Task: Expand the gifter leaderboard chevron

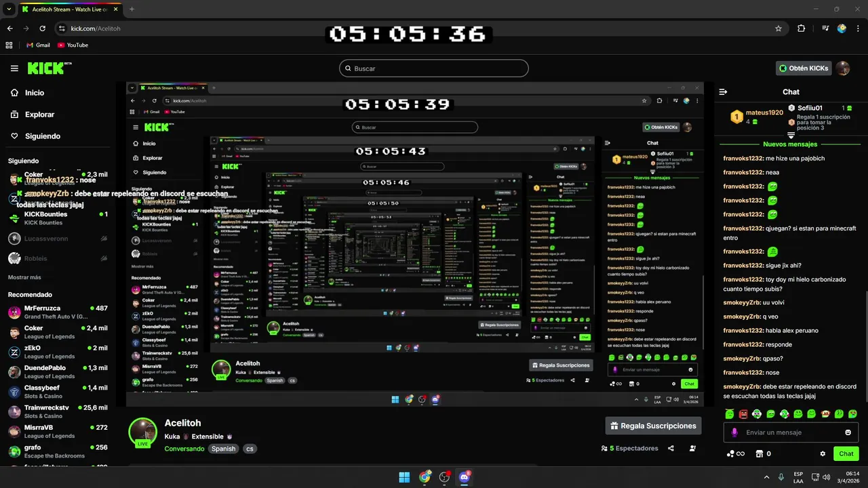Action: point(791,135)
